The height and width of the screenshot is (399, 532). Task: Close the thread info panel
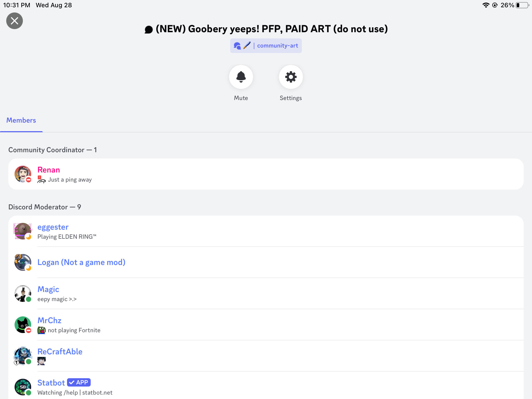point(15,21)
